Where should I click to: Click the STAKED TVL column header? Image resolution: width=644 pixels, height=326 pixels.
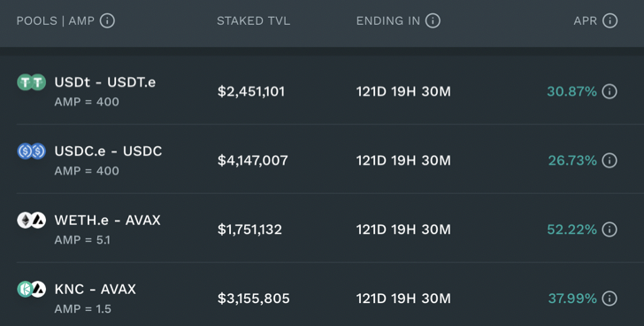point(253,21)
